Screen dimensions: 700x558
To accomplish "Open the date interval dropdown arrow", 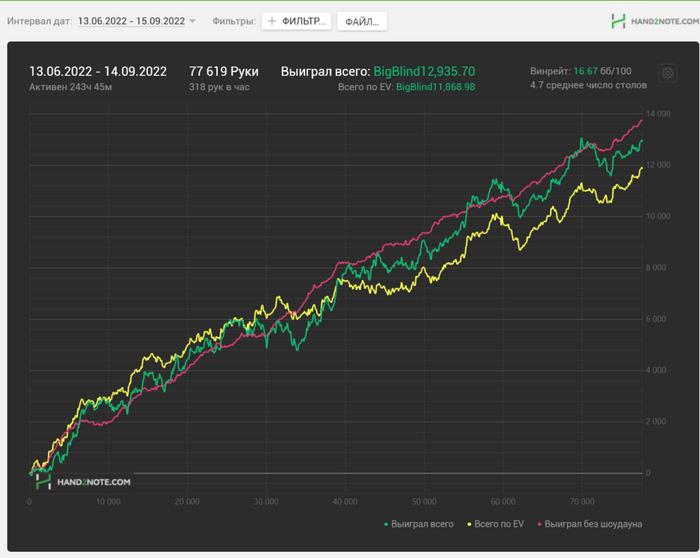I will pyautogui.click(x=192, y=21).
